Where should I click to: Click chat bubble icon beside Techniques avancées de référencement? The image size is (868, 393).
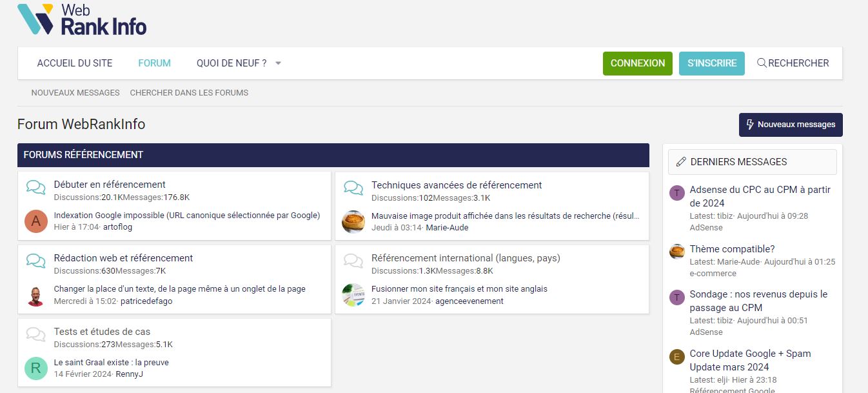353,188
